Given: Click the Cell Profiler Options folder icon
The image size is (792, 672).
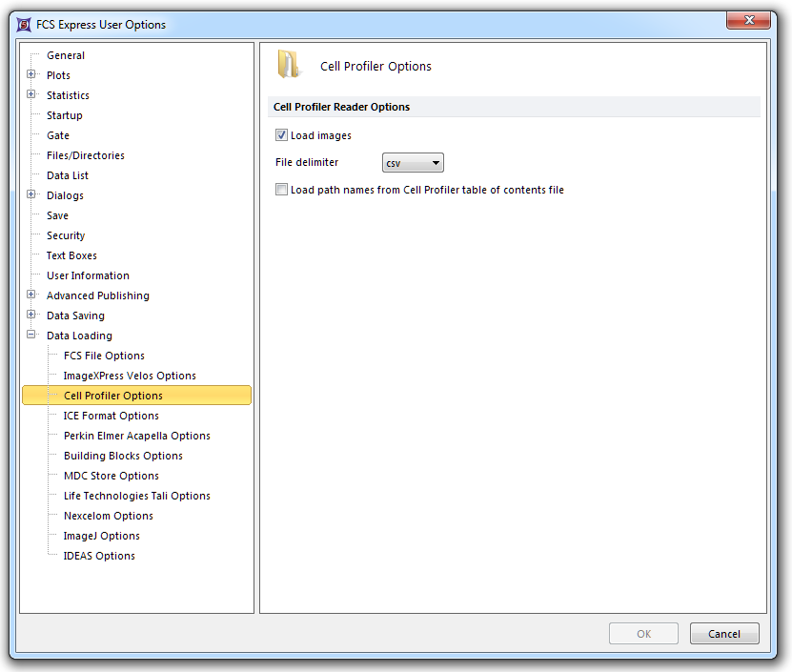Looking at the screenshot, I should point(289,65).
